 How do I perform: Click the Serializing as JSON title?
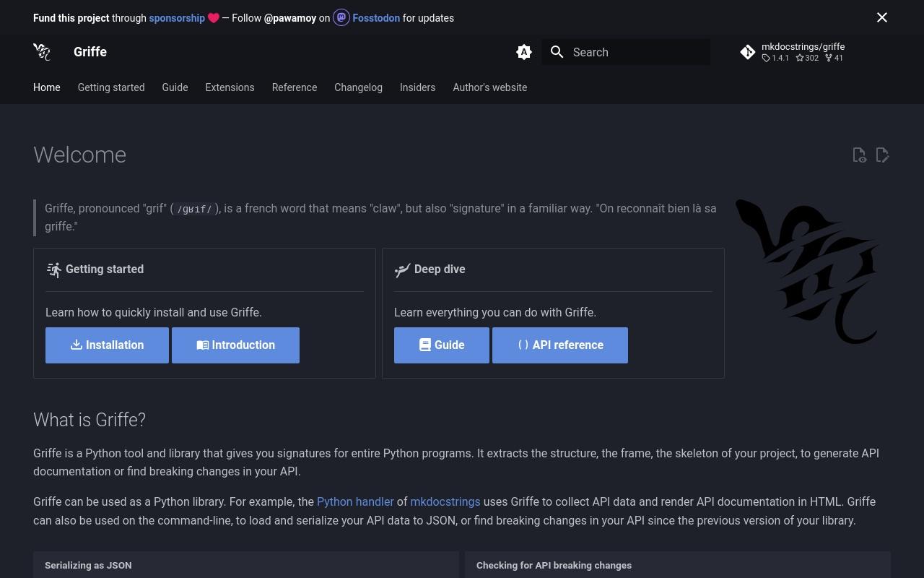[x=88, y=565]
